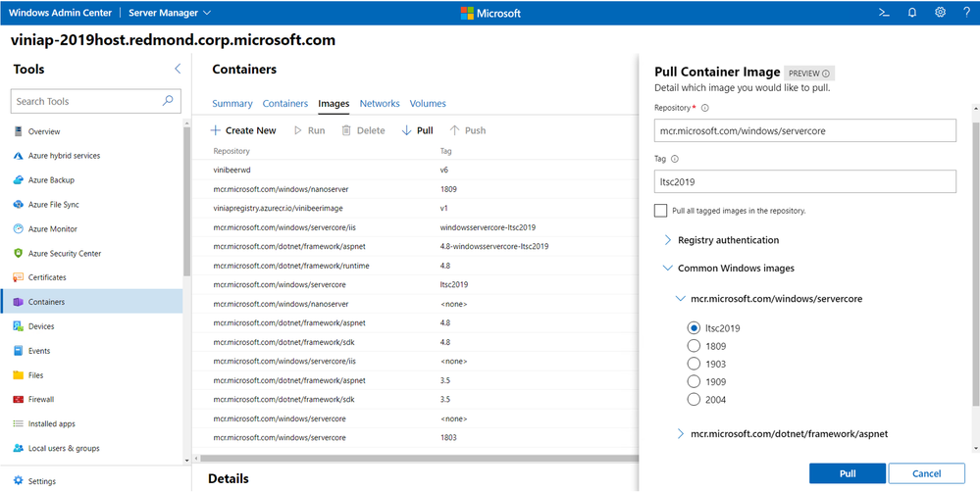Switch to the Volumes tab
980x492 pixels.
pos(428,104)
